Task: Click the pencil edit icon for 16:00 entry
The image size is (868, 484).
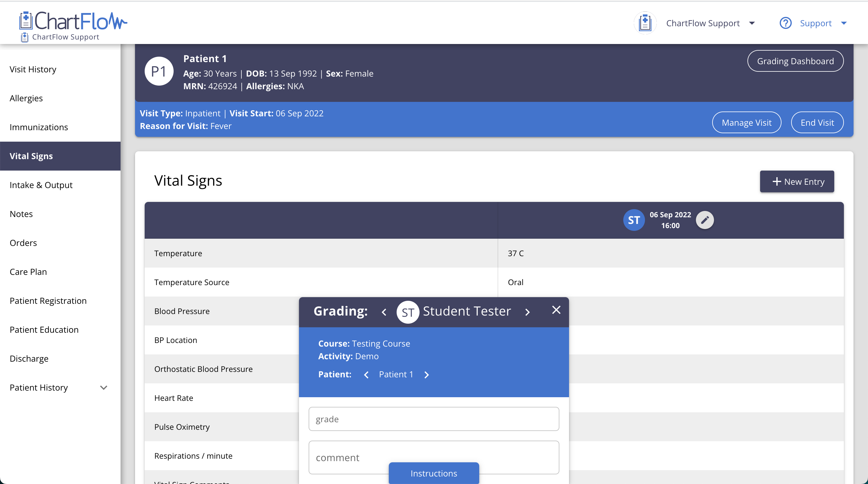Action: [705, 220]
